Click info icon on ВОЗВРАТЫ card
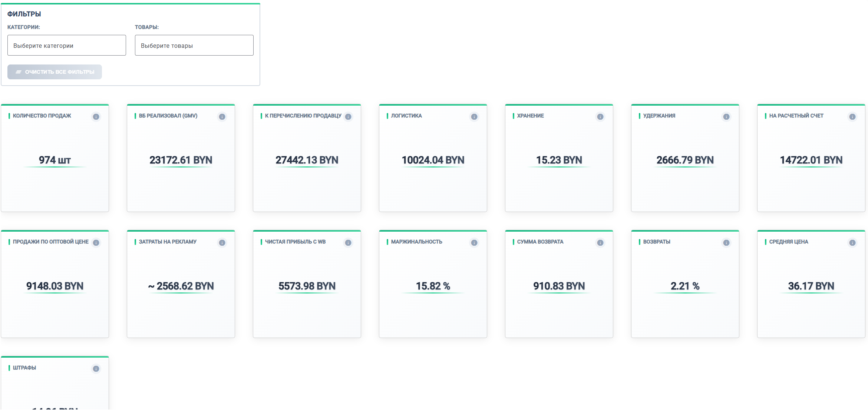 (x=726, y=243)
